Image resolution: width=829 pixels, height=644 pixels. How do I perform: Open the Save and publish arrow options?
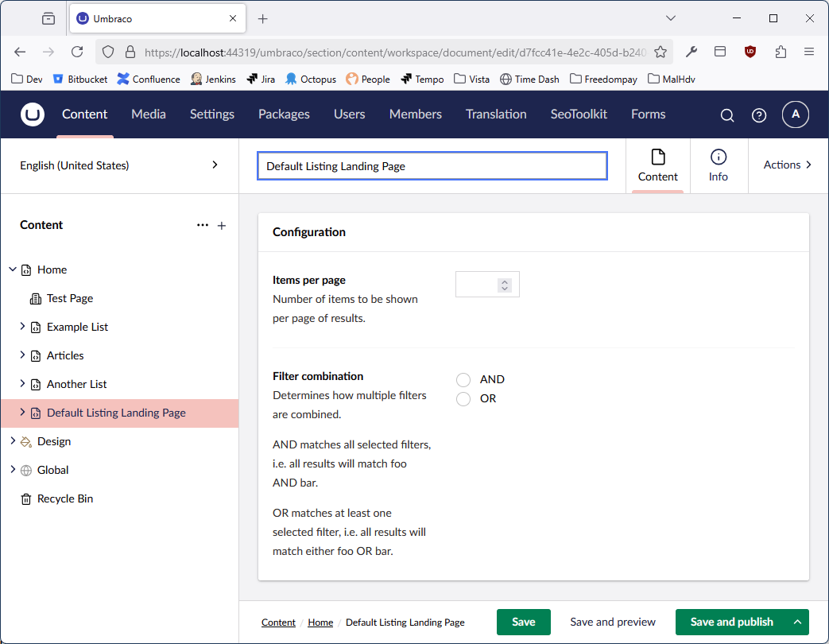click(797, 623)
